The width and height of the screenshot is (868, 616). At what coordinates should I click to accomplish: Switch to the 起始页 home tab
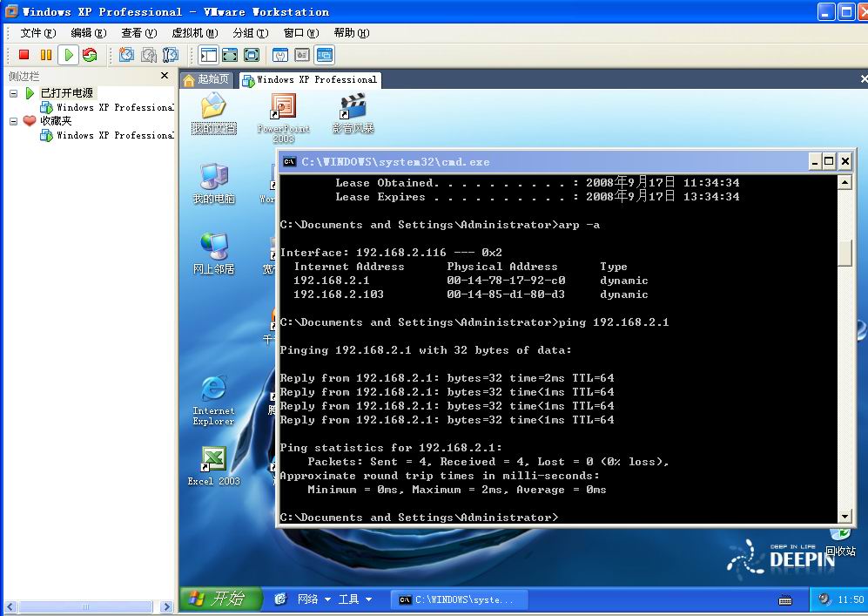[206, 79]
